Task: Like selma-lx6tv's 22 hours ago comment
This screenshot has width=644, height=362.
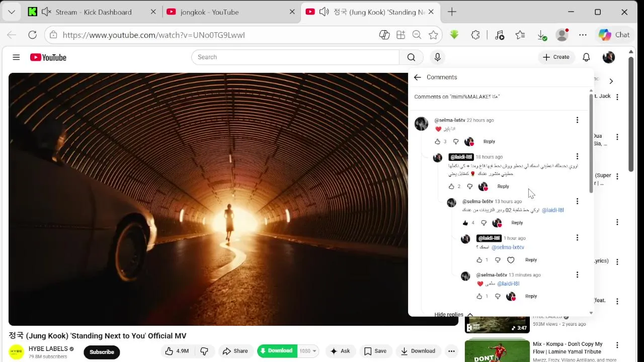Action: pos(437,142)
